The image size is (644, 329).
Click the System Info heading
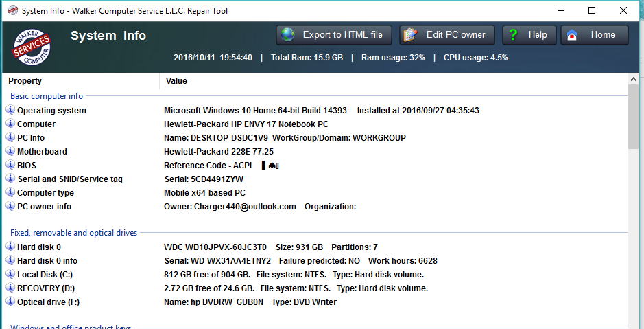click(108, 36)
